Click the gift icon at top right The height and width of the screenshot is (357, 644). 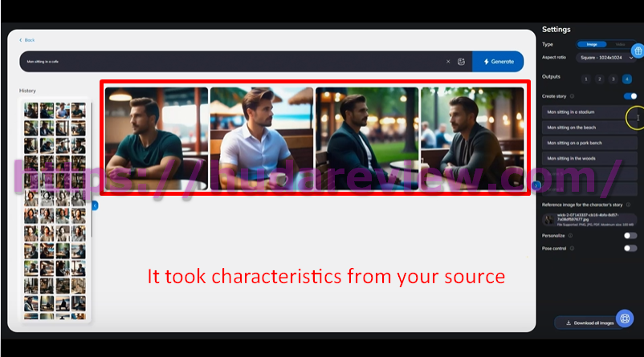pos(638,51)
